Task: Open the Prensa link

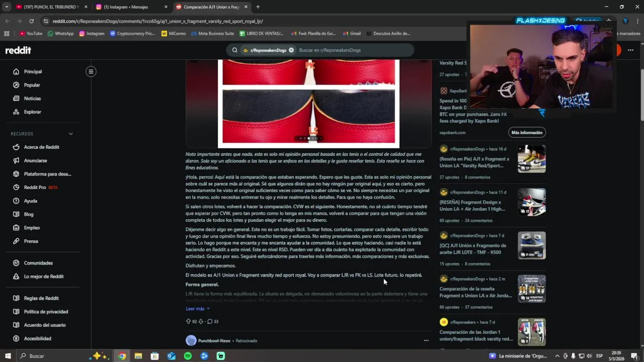Action: click(x=31, y=241)
